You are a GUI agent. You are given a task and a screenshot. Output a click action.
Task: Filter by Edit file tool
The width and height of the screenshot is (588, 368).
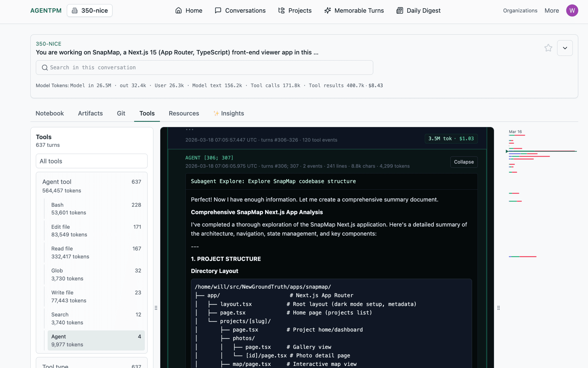point(96,230)
